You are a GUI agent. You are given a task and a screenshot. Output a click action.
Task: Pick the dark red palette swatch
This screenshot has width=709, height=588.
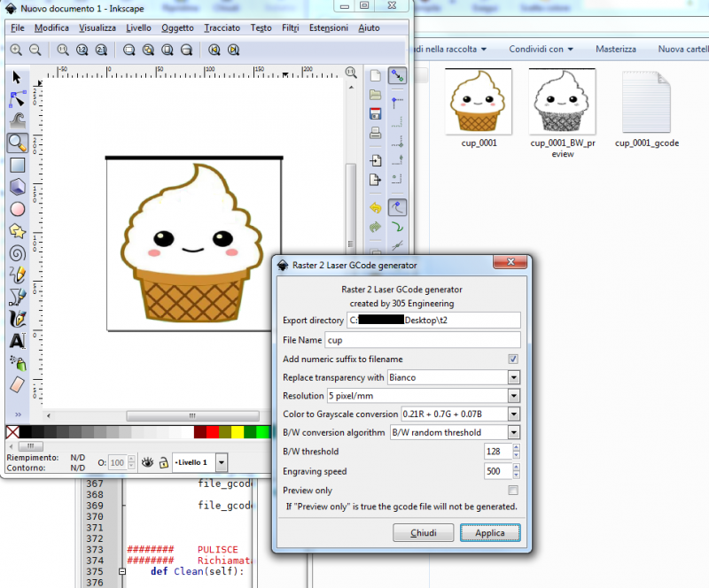pyautogui.click(x=201, y=432)
